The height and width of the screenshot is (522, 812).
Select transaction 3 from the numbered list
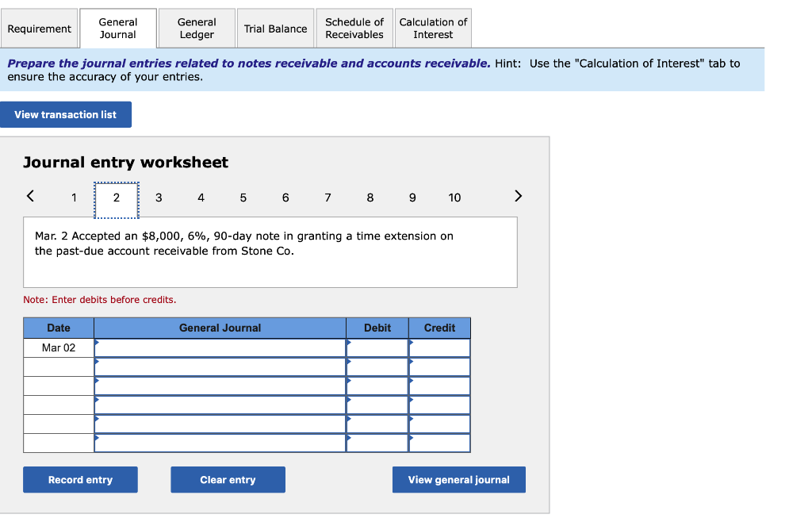point(159,198)
